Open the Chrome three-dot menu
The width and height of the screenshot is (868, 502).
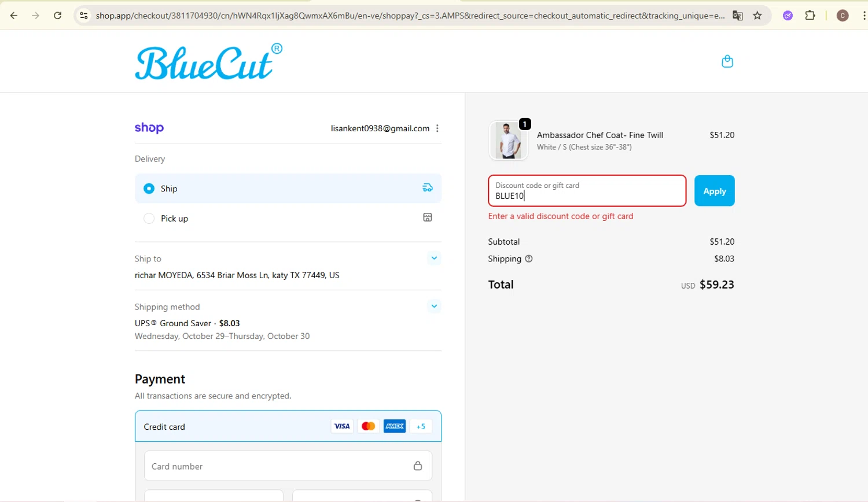[x=864, y=16]
